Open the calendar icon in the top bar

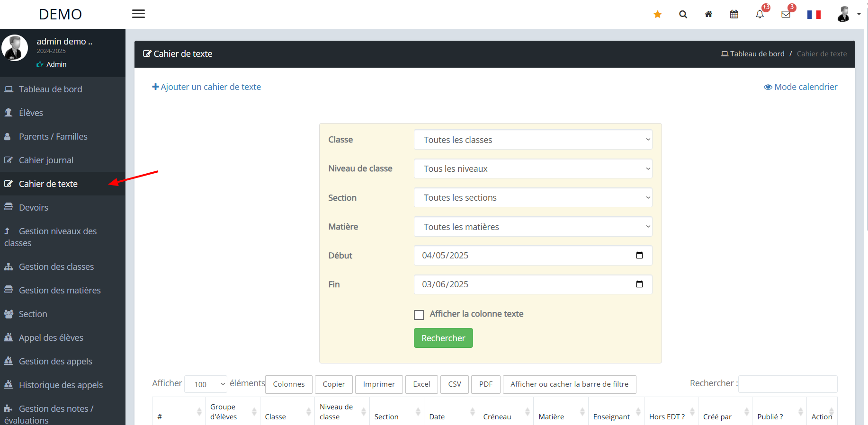coord(734,14)
